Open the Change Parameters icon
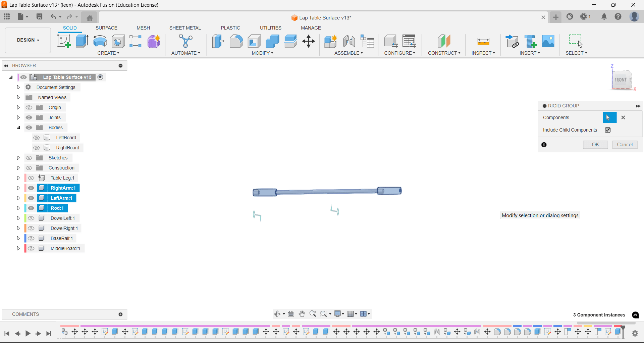This screenshot has height=343, width=644. tap(409, 41)
